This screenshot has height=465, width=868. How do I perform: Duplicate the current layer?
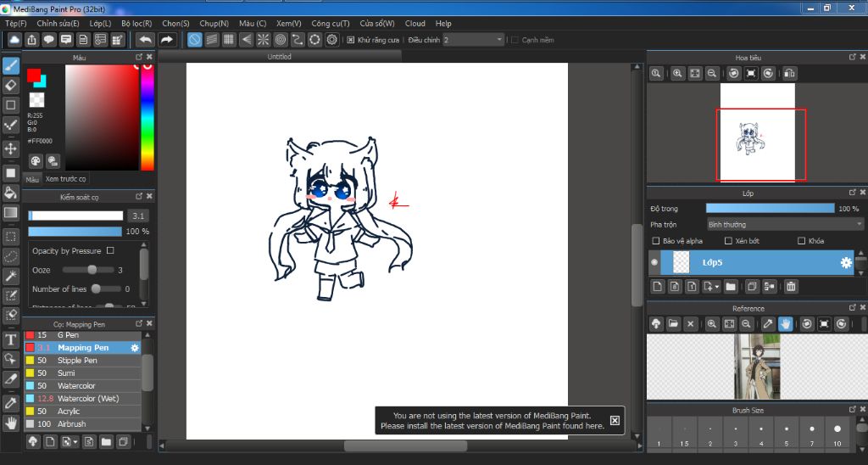(x=752, y=287)
